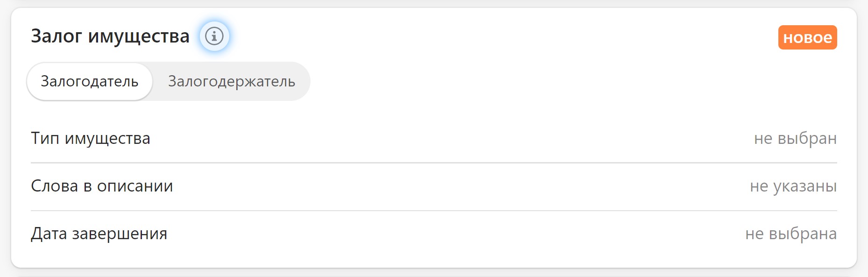
Task: Click the info icon next to Залог имущества
Action: tap(214, 36)
